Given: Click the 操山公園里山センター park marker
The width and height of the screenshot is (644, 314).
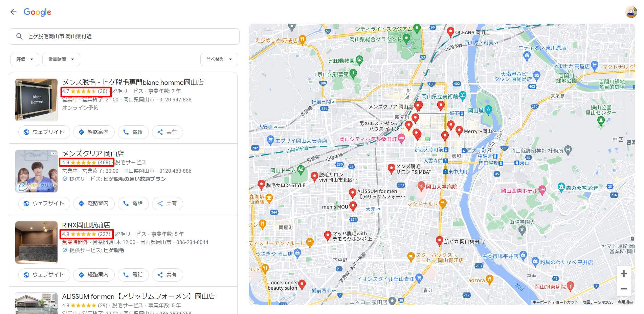Looking at the screenshot, I should [601, 121].
